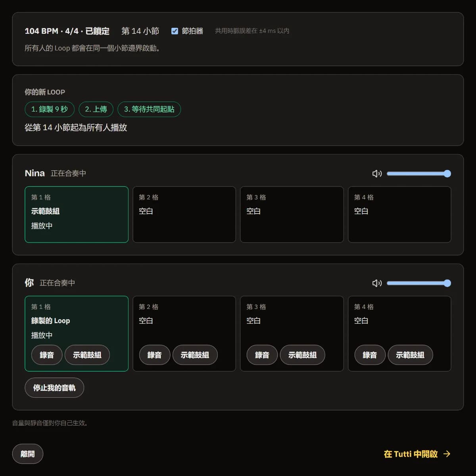The height and width of the screenshot is (476, 476).
Task: Click 所有人的 Loop 都會在同一個小節邊界啟動 text
Action: click(92, 48)
